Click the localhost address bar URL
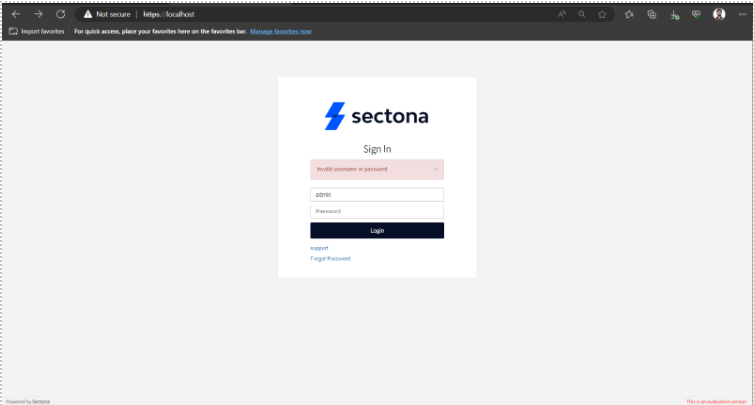The image size is (754, 405). [168, 15]
